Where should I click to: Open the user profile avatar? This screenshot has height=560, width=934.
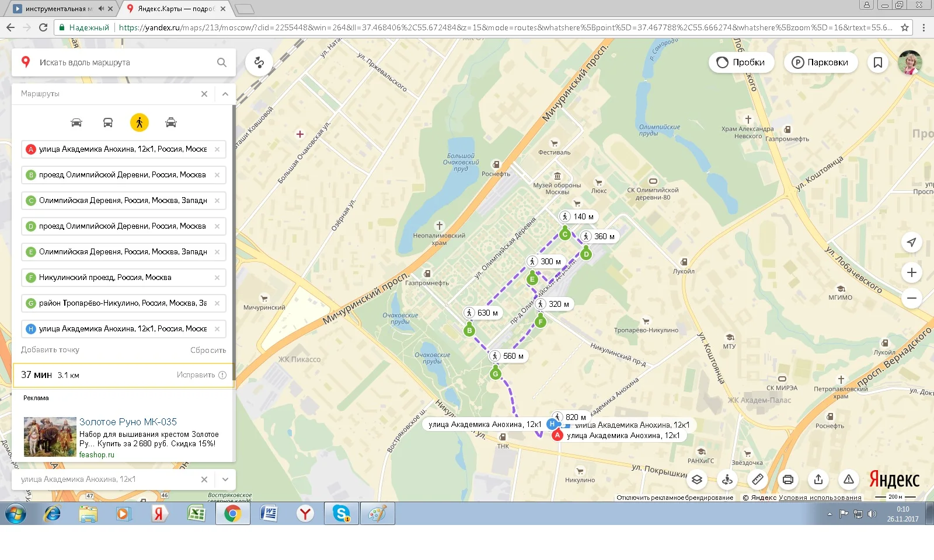point(909,62)
